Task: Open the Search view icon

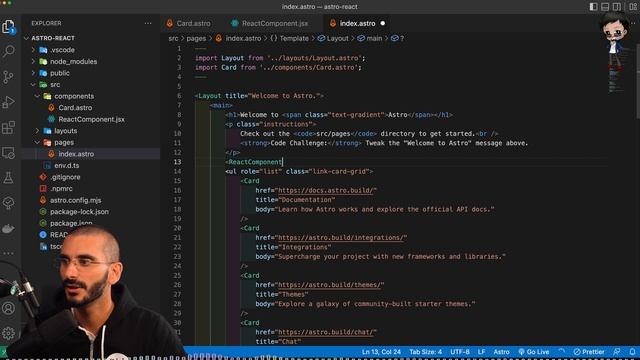Action: tap(8, 51)
